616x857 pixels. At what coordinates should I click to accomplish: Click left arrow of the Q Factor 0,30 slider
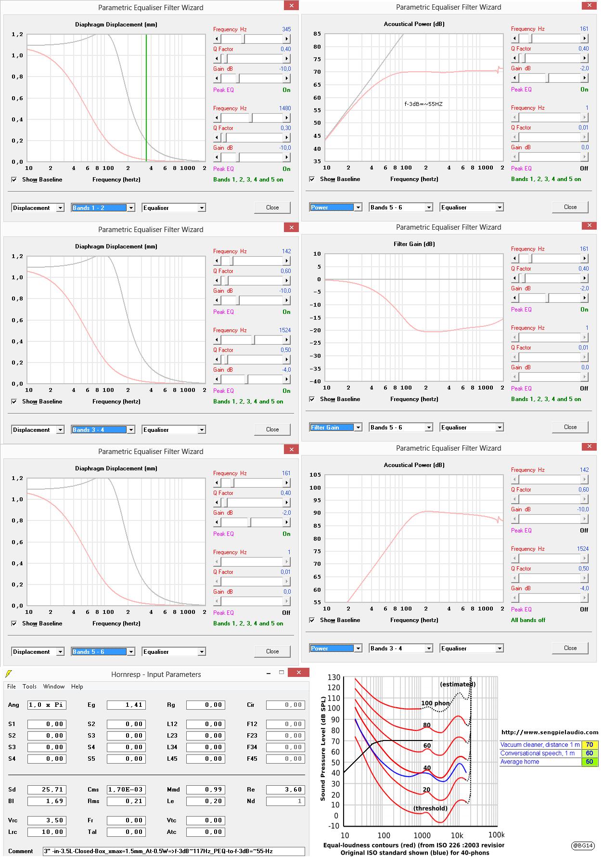point(217,138)
